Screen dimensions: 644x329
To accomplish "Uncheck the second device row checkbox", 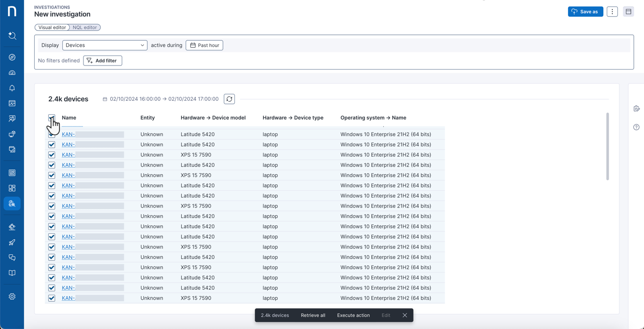I will [52, 145].
